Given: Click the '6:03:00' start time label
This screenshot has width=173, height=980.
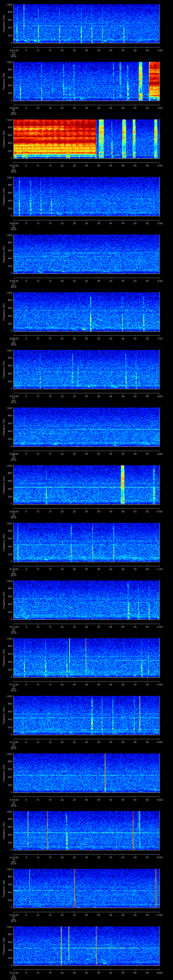Looking at the screenshot, I should click(x=14, y=166).
